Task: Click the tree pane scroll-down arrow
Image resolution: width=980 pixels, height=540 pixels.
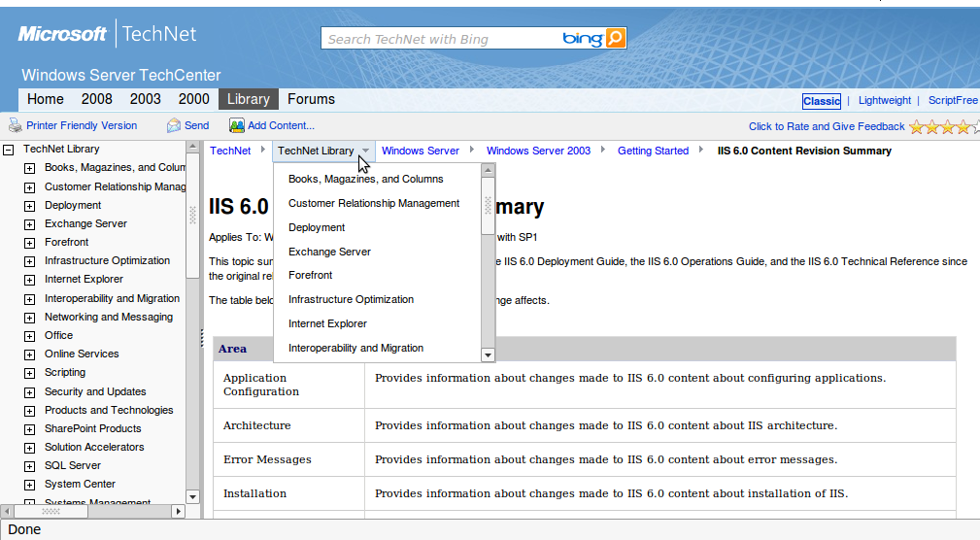Action: coord(192,497)
